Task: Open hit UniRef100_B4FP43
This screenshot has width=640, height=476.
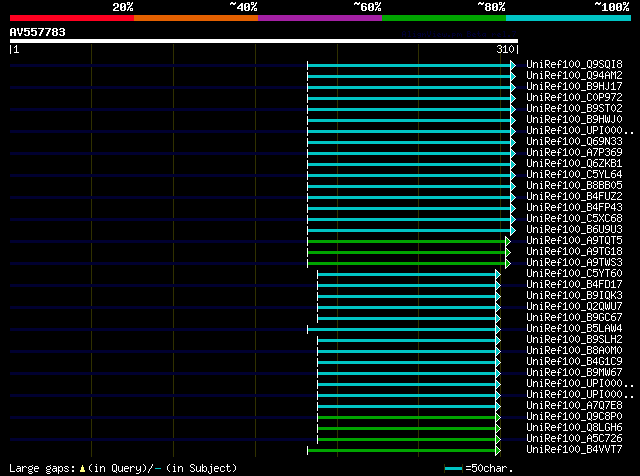Action: (574, 208)
